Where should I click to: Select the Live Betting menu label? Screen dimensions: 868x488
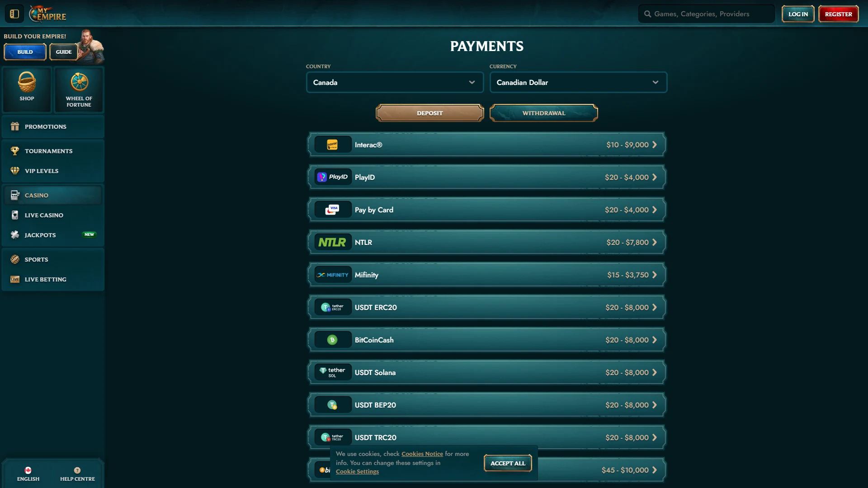coord(46,279)
